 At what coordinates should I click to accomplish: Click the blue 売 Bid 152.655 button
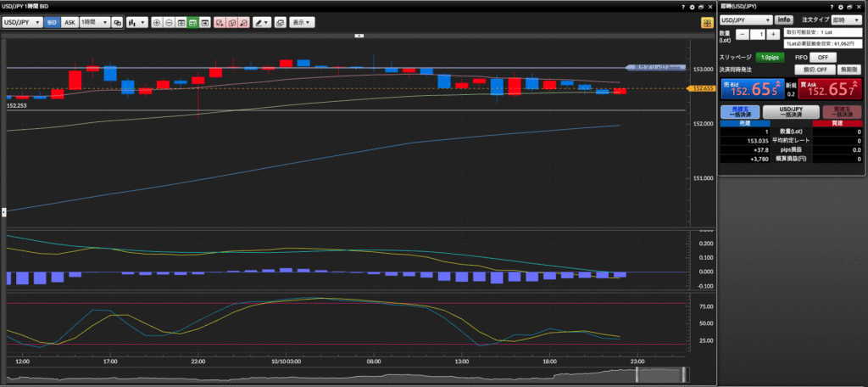click(x=749, y=88)
